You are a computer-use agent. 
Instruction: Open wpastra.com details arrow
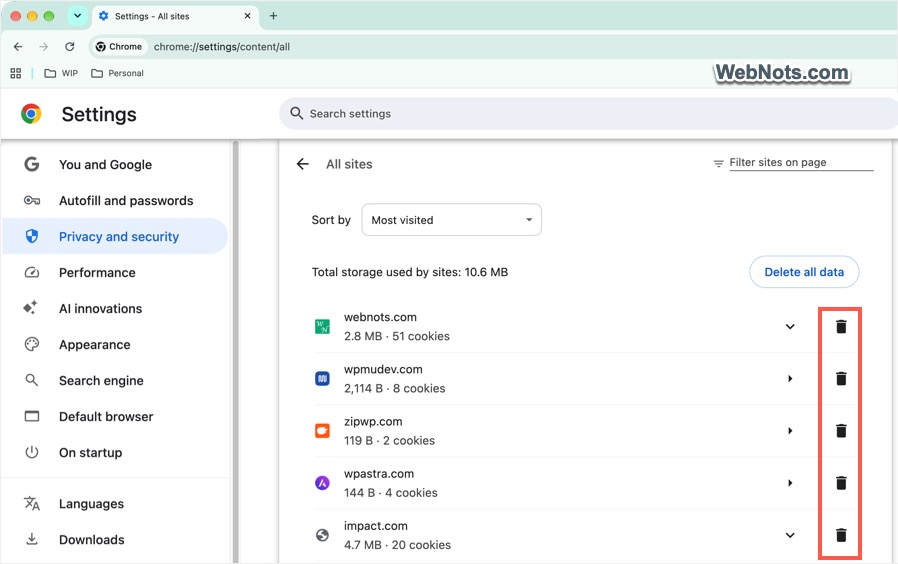click(790, 483)
